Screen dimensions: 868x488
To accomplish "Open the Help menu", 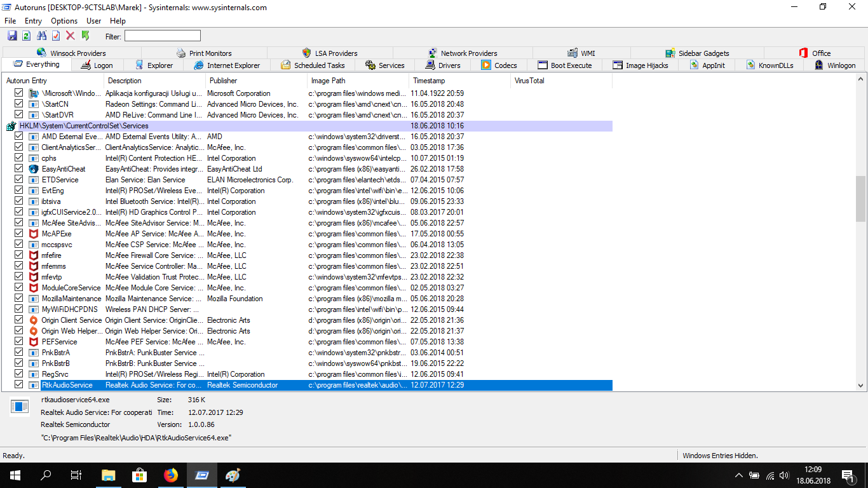I will click(x=118, y=21).
